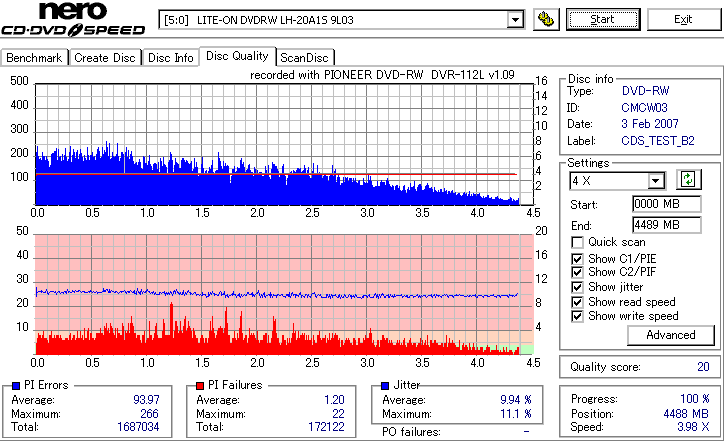Viewport: 724px width, 441px height.
Task: Click the green refresh speed icon
Action: pos(688,179)
